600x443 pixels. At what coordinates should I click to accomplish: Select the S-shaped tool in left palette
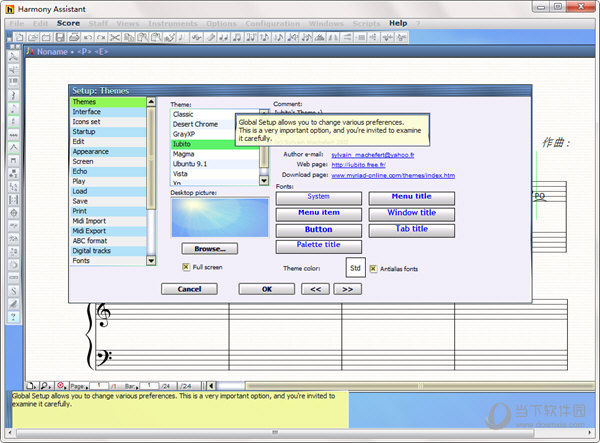(13, 291)
